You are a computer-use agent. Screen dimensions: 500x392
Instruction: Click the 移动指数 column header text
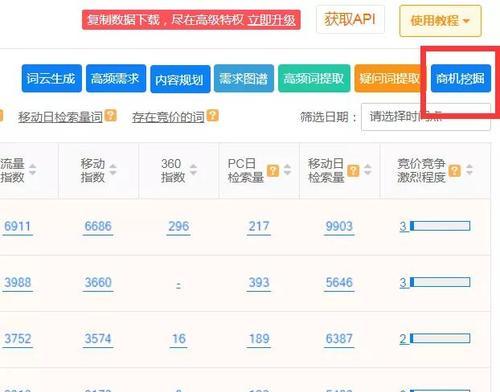(93, 170)
